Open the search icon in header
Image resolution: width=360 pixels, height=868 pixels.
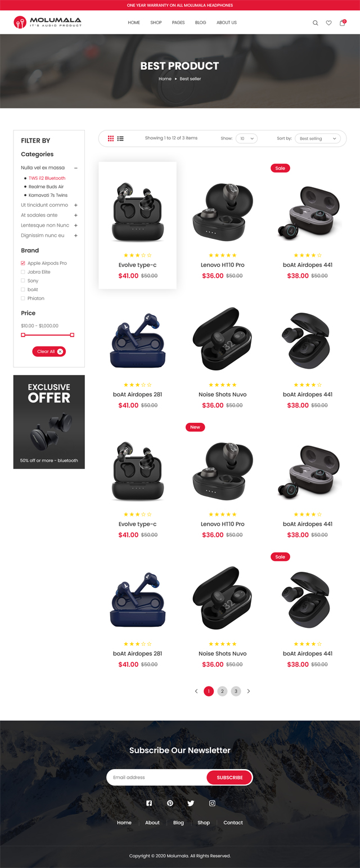tap(315, 23)
